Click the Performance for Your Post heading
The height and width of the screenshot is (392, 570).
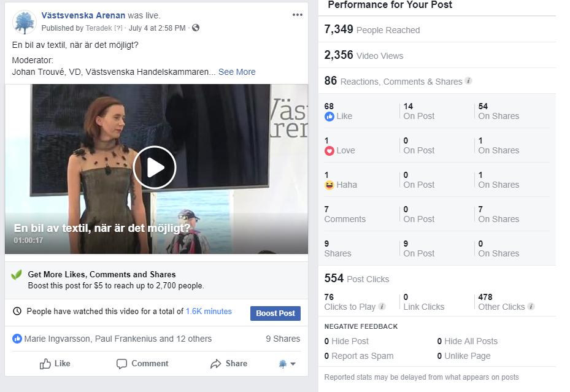[x=390, y=5]
